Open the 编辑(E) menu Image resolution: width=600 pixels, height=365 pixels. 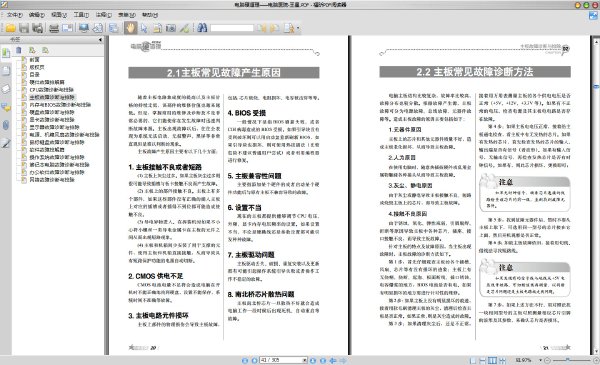click(37, 15)
